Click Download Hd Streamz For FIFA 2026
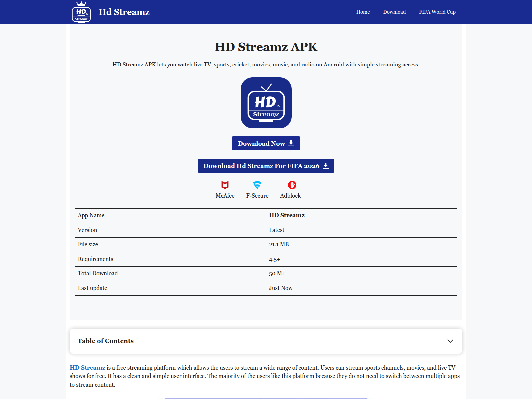This screenshot has height=399, width=532. 266,166
